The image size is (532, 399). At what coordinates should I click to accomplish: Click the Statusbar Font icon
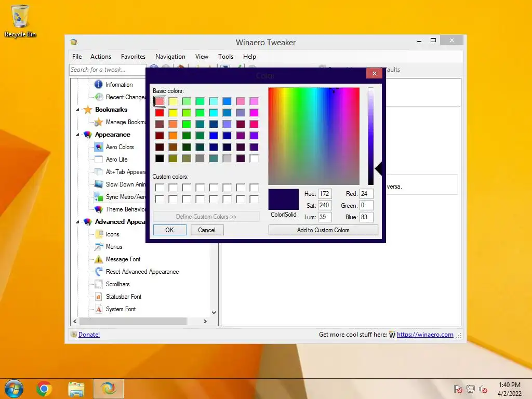99,297
